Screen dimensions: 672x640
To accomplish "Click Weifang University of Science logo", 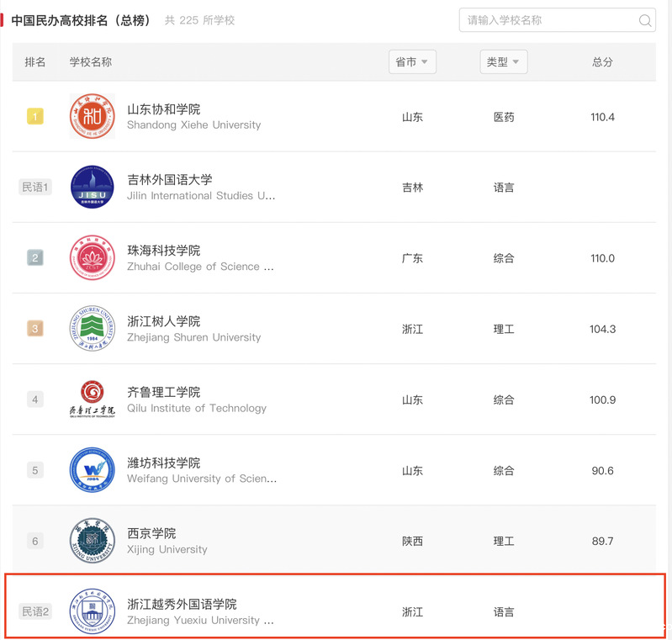I will [x=92, y=470].
